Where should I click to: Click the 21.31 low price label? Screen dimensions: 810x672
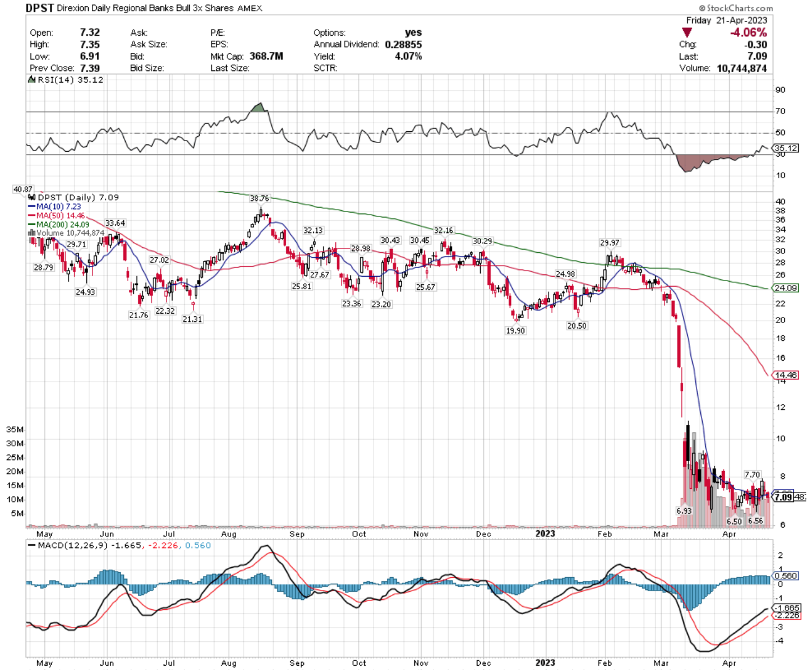click(192, 319)
